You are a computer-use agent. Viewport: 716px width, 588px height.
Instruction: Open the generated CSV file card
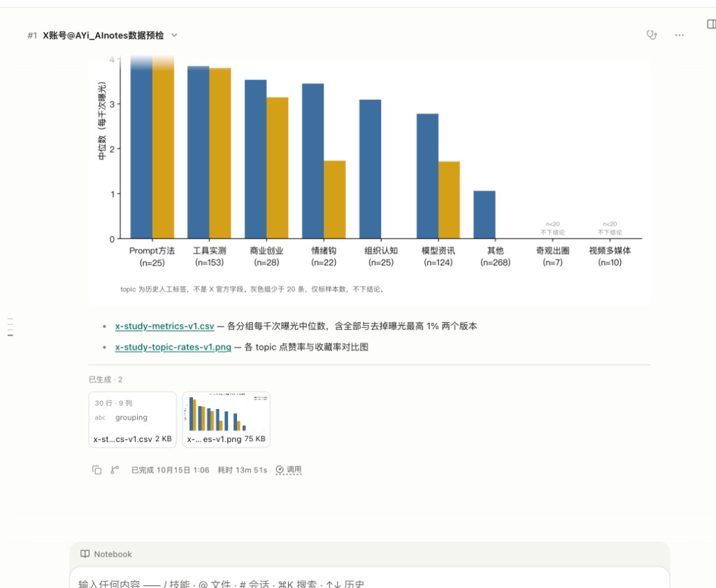tap(132, 420)
